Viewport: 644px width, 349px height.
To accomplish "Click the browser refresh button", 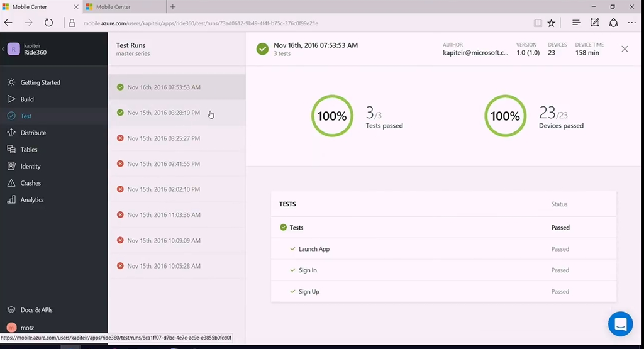I will [48, 23].
